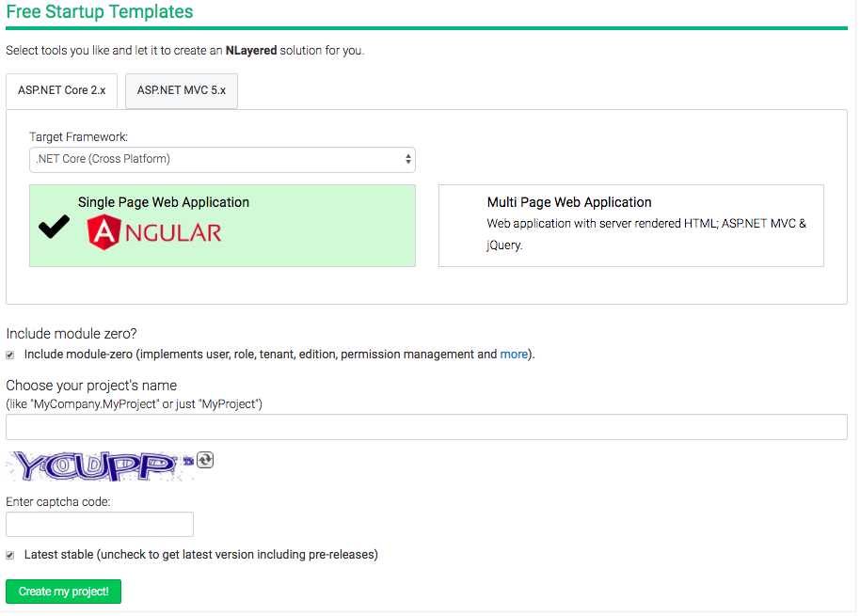Focus the captcha code input field
Viewport: 860px width, 616px height.
click(100, 525)
